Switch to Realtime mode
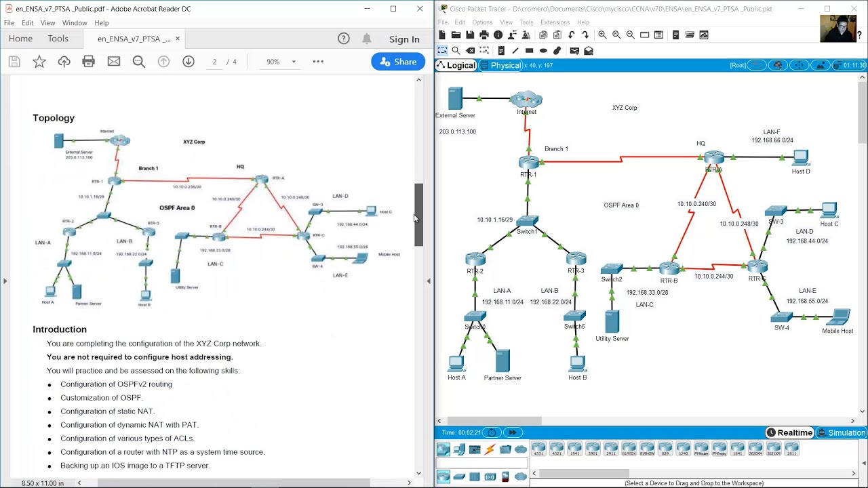 click(x=789, y=432)
